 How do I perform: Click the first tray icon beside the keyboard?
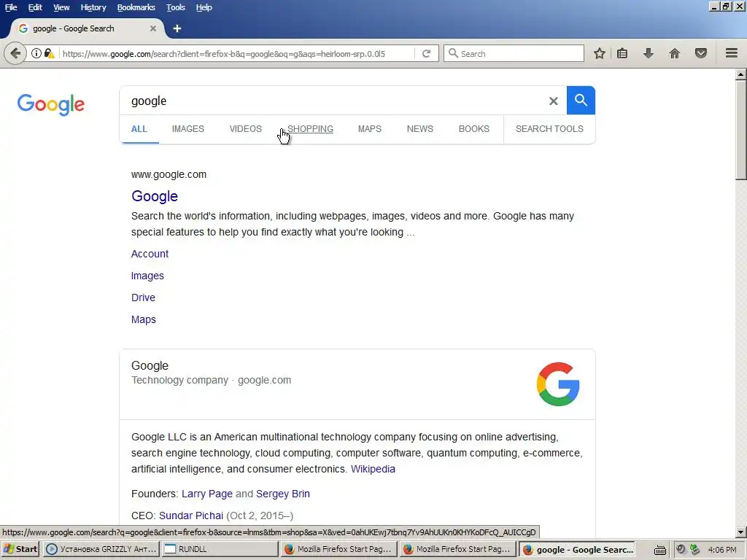pyautogui.click(x=681, y=550)
